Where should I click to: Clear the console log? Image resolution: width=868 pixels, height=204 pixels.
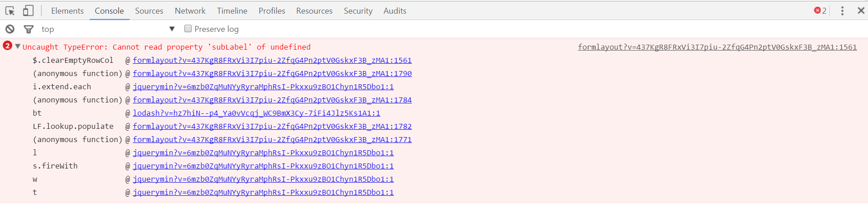(x=10, y=29)
